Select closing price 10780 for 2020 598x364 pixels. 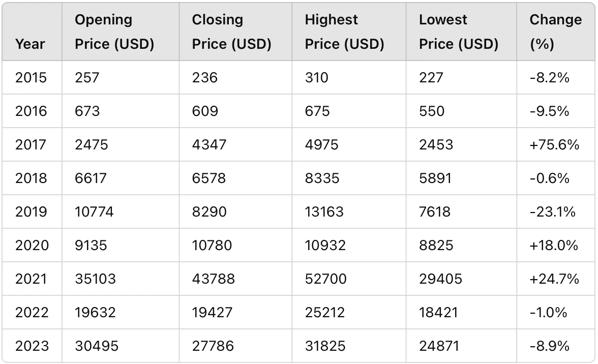212,246
